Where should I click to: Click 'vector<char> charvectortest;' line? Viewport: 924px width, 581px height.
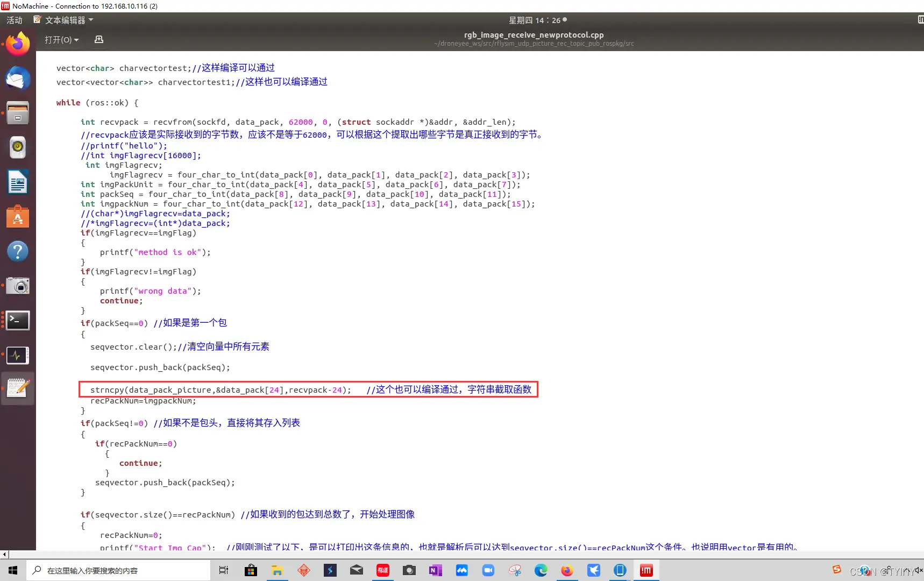coord(166,68)
